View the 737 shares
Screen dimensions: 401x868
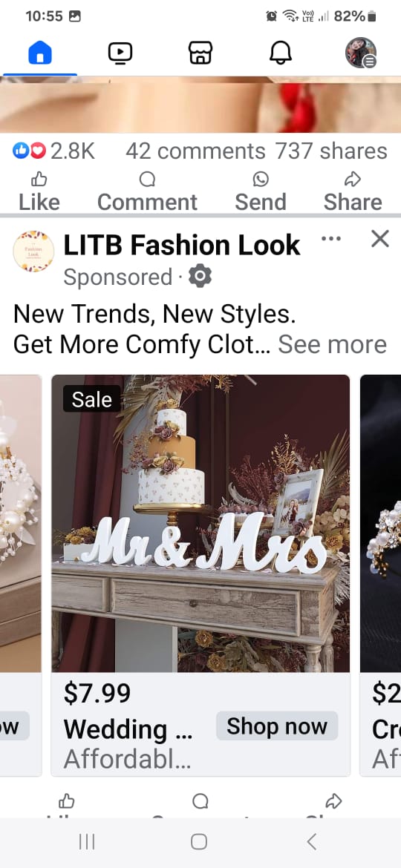coord(331,151)
